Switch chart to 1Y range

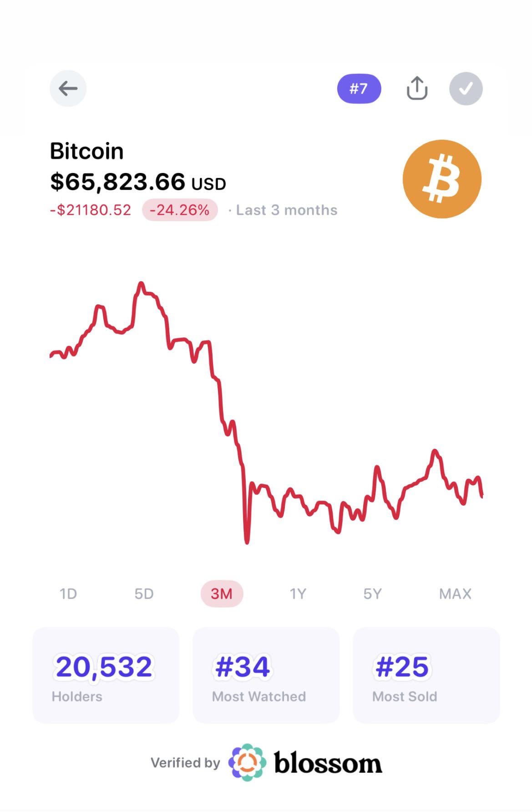[298, 594]
